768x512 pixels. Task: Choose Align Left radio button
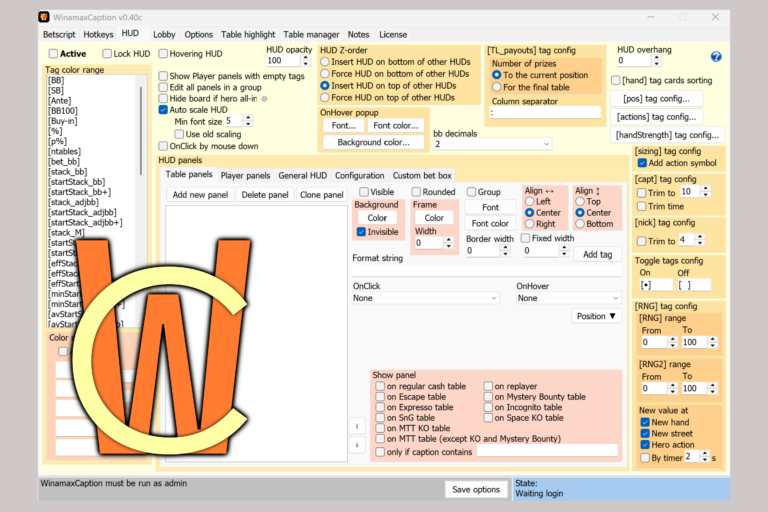pyautogui.click(x=529, y=201)
